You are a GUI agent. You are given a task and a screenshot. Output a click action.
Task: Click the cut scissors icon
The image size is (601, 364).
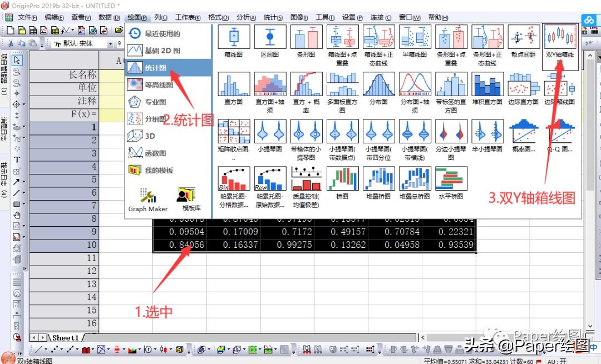click(11, 44)
